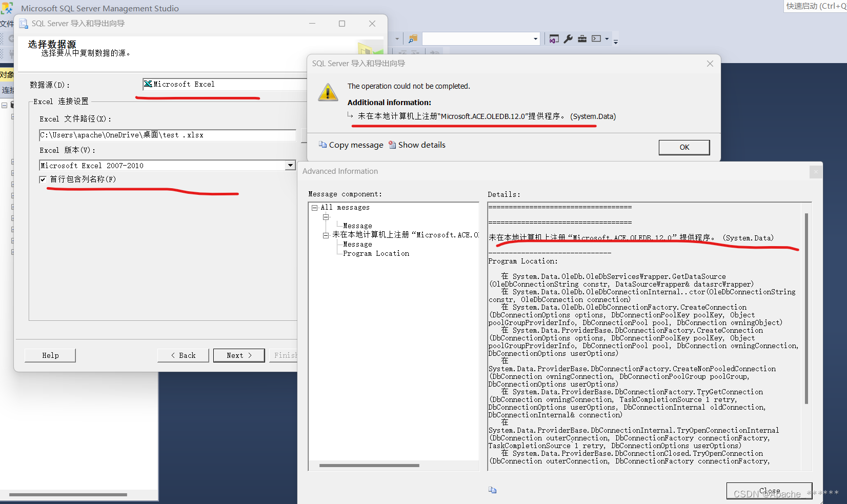
Task: Collapse the unnamed node under All messages
Action: [326, 217]
